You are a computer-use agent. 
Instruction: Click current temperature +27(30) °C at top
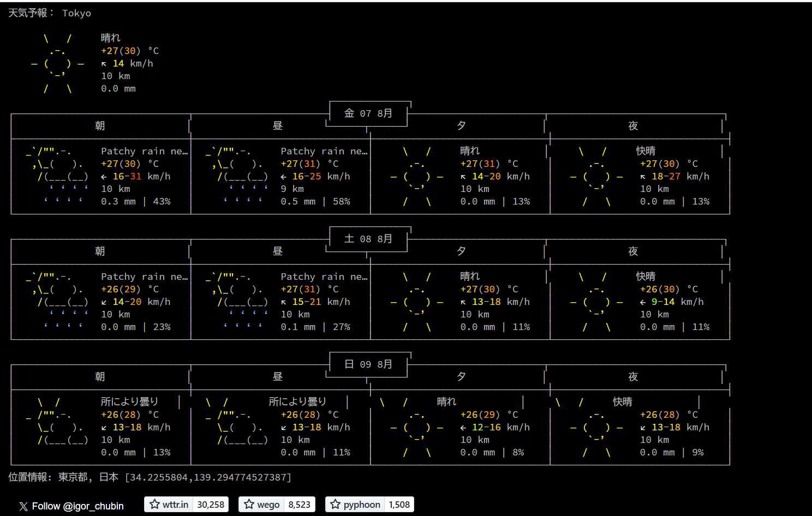(130, 51)
